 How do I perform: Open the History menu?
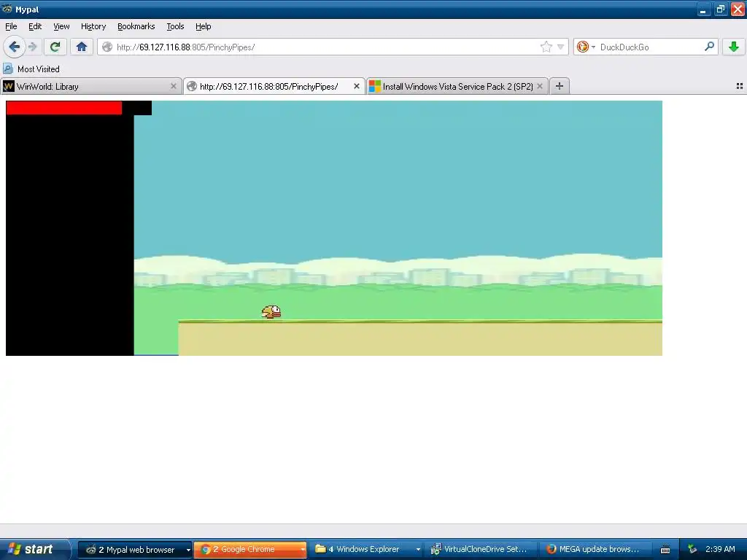[93, 26]
